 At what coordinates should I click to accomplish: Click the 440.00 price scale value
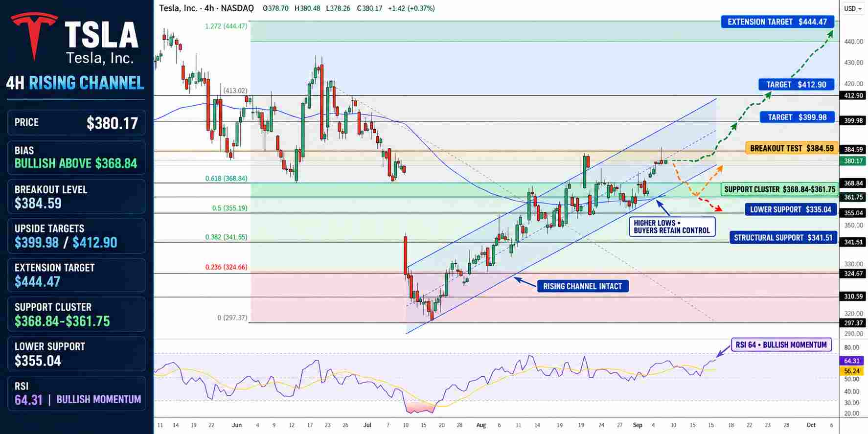point(854,42)
